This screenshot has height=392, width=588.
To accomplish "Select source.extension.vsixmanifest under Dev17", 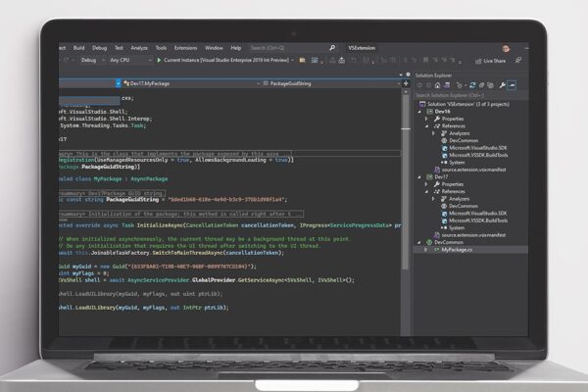I will pyautogui.click(x=473, y=235).
